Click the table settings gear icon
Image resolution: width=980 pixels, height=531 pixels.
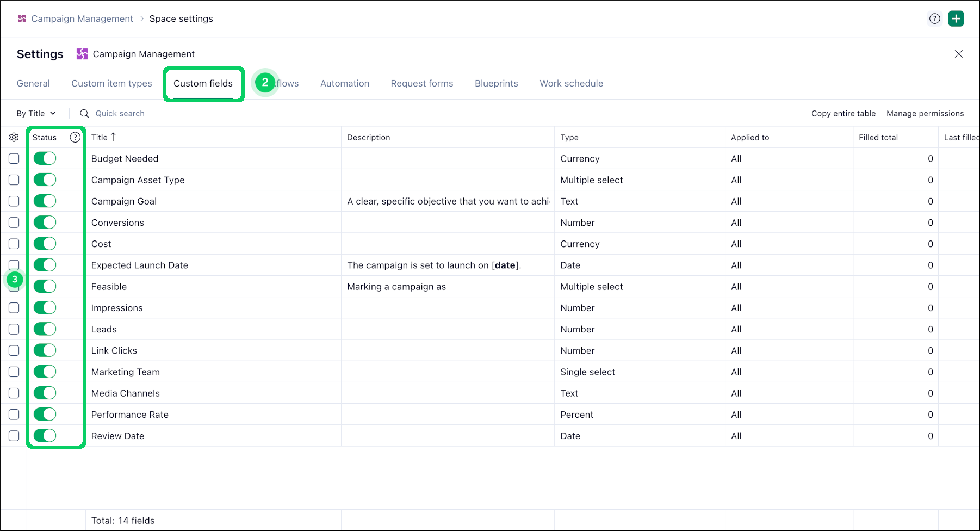[14, 137]
